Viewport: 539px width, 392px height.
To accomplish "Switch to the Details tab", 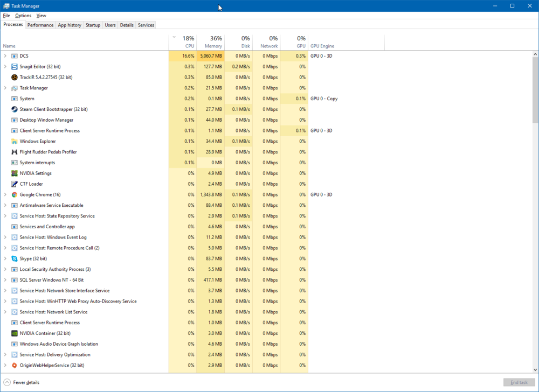I will [x=127, y=25].
